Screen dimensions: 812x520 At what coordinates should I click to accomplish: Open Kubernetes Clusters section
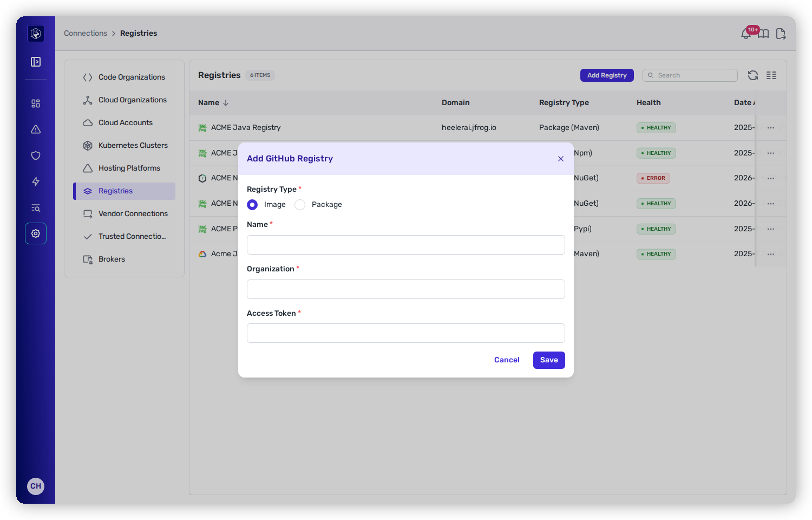125,145
